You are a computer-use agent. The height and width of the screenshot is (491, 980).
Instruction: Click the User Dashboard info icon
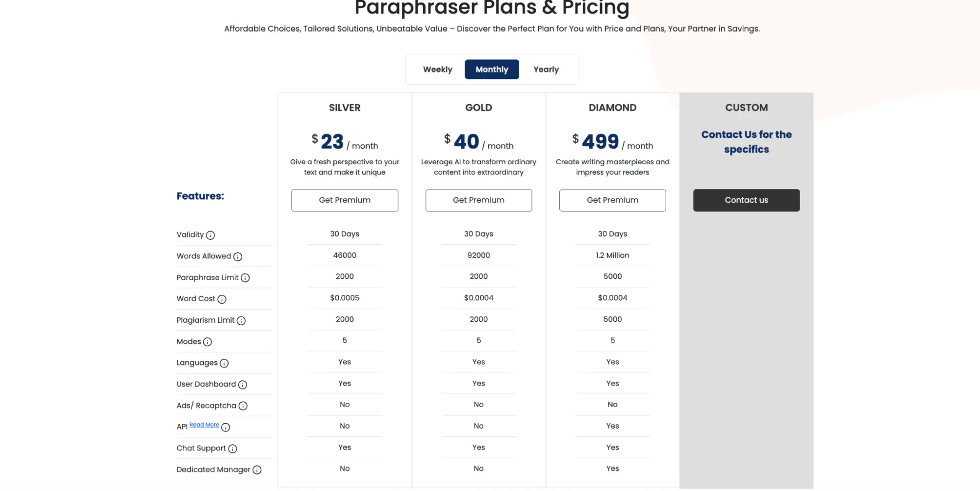pyautogui.click(x=243, y=385)
